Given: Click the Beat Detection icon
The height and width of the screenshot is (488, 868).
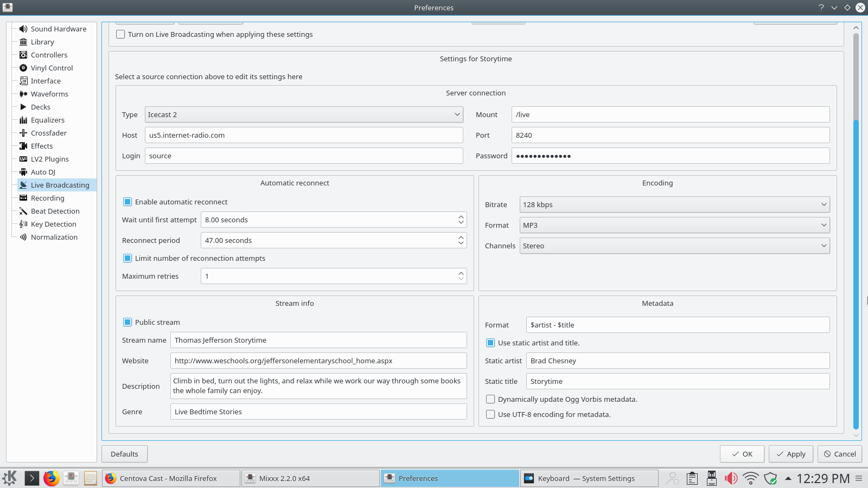Looking at the screenshot, I should click(x=23, y=211).
